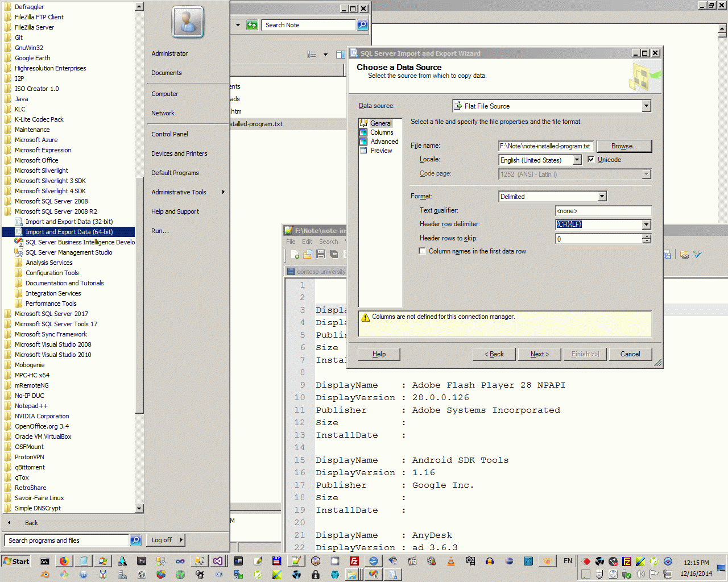Go to the Preview page in the wizard
The image size is (728, 582).
click(381, 151)
